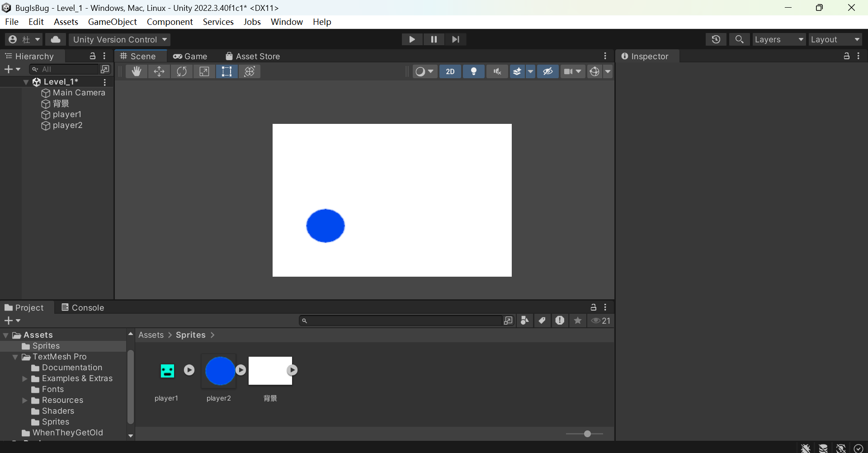
Task: Toggle scene visibility eye icon
Action: pyautogui.click(x=547, y=71)
